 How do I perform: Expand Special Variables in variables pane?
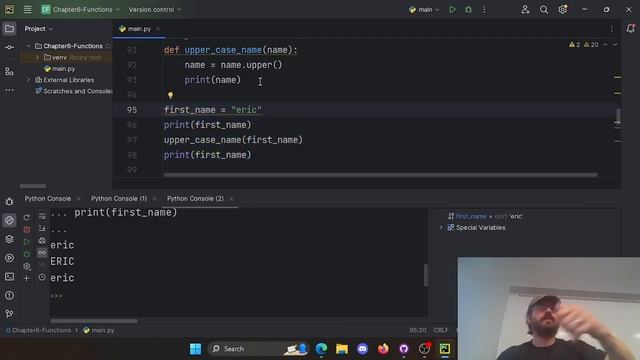point(441,227)
